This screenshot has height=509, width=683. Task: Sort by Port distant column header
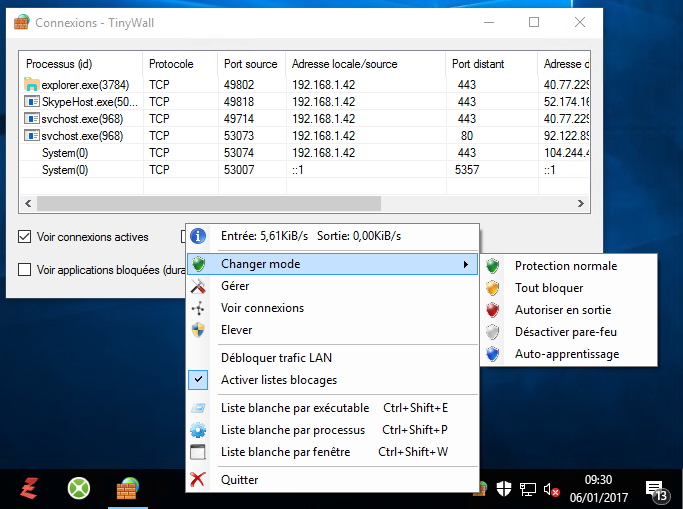492,64
